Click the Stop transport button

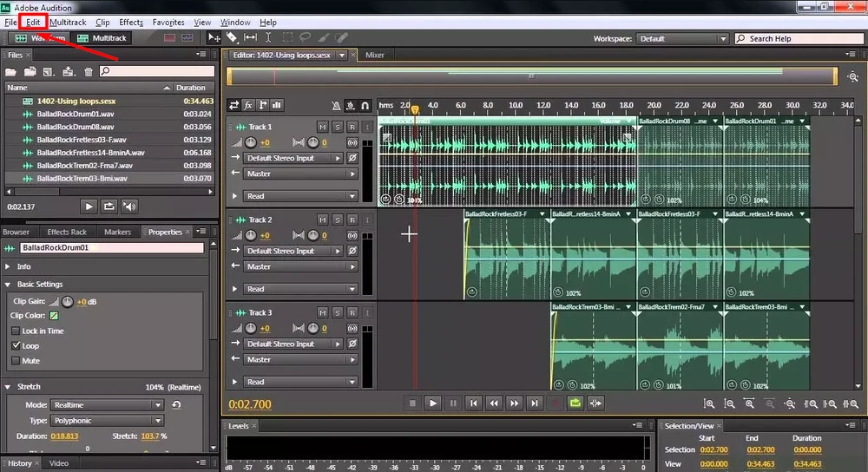(412, 403)
